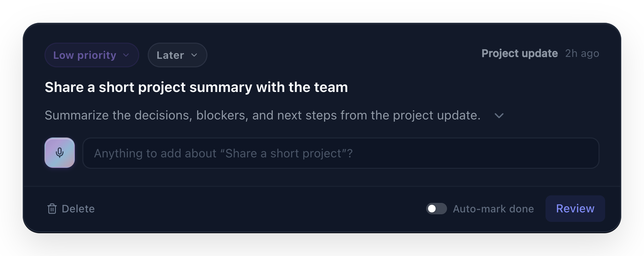Click the chevron arrow next to Later
Viewport: 644px width, 256px height.
[x=194, y=55]
